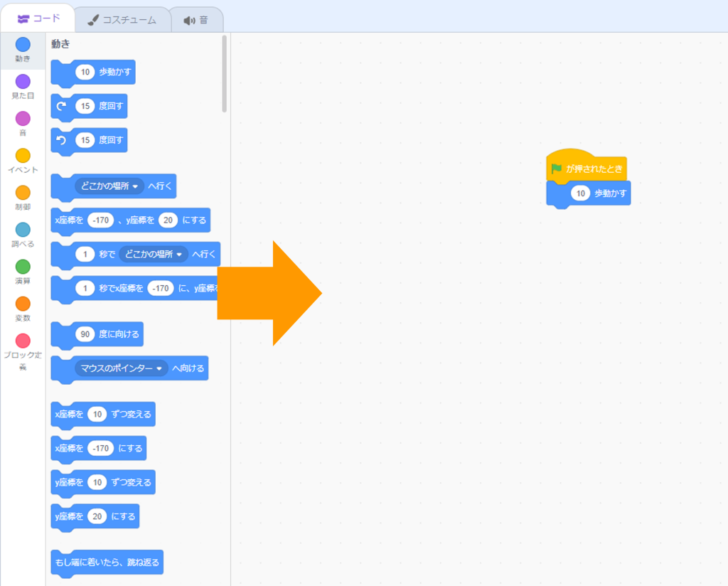
Task: Open the イベント (Events) block category
Action: (23, 156)
